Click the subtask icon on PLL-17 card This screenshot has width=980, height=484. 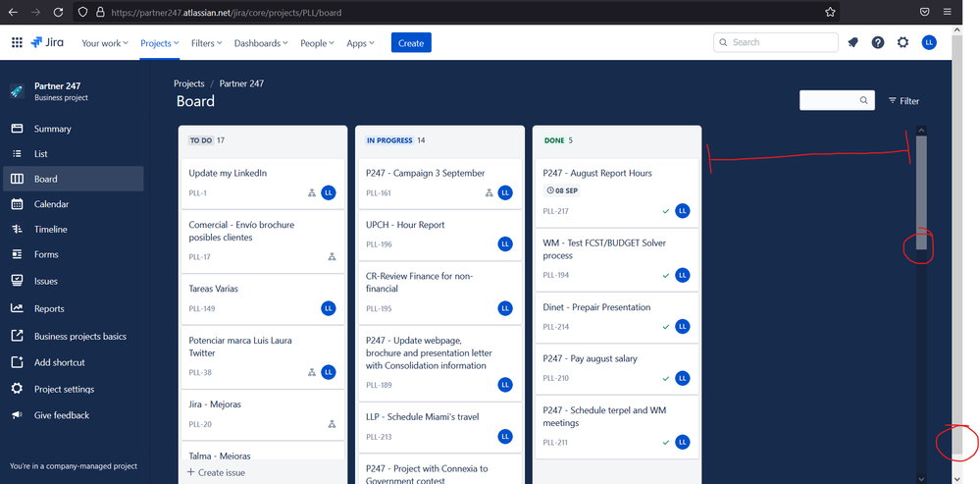(332, 257)
